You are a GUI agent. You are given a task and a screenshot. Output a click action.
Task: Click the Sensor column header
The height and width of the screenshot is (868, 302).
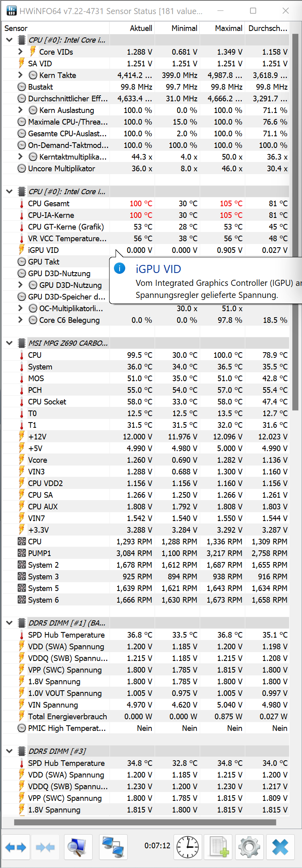coord(16,28)
